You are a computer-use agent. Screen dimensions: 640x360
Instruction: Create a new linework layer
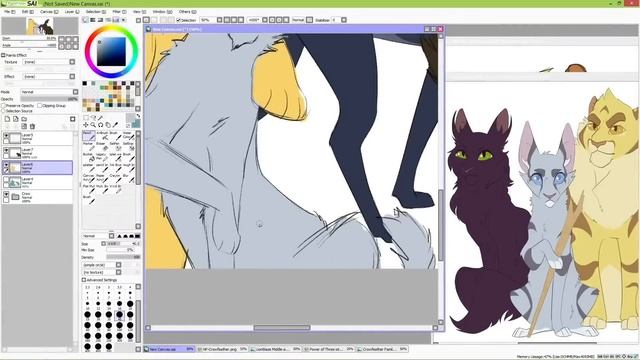click(16, 119)
